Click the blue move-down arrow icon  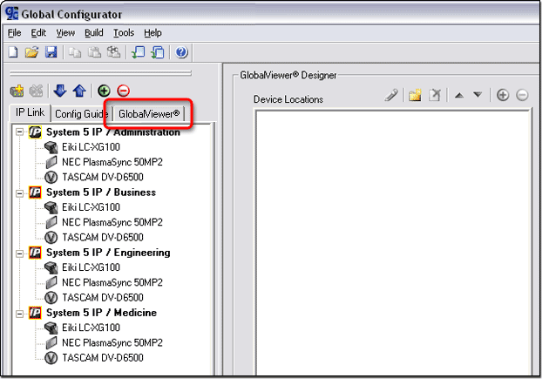59,91
